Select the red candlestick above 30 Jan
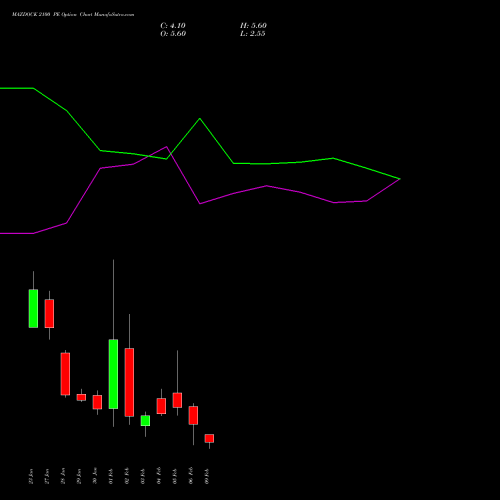Screen dimensions: 500x500 click(97, 402)
